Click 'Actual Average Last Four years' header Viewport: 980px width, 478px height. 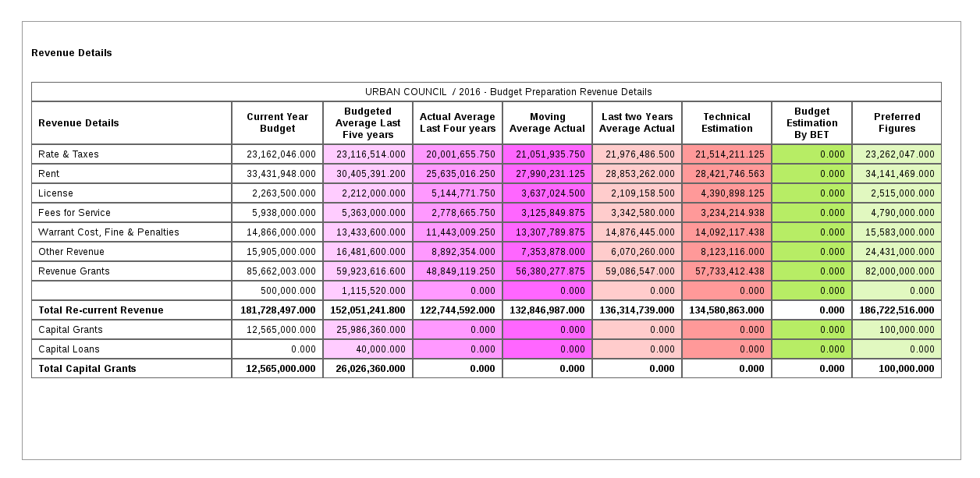click(x=457, y=122)
